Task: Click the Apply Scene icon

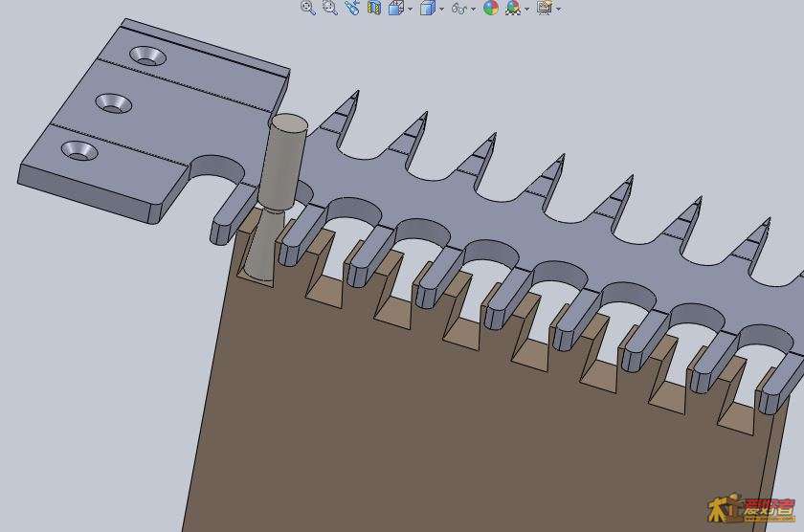Action: 513,8
